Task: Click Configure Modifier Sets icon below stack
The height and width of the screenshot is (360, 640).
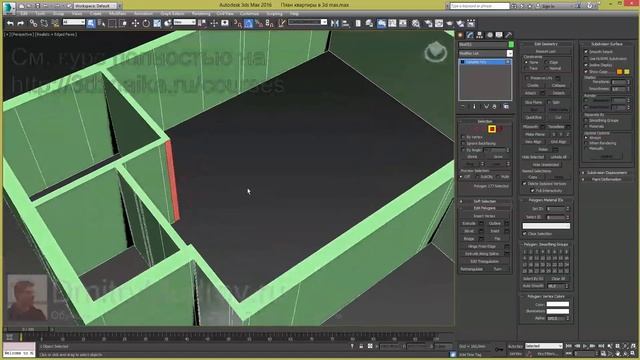Action: (x=506, y=107)
